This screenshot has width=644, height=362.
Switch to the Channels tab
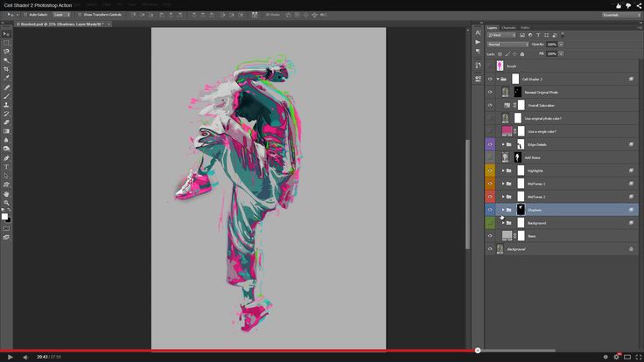pyautogui.click(x=508, y=28)
